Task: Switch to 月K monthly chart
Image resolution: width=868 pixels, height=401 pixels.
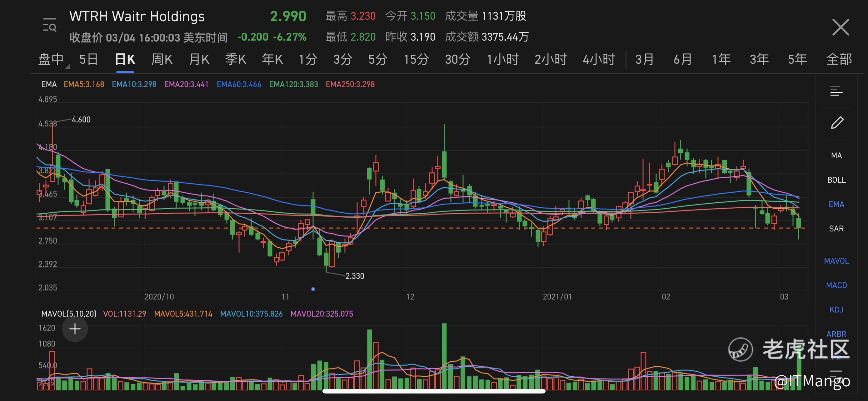Action: 199,60
